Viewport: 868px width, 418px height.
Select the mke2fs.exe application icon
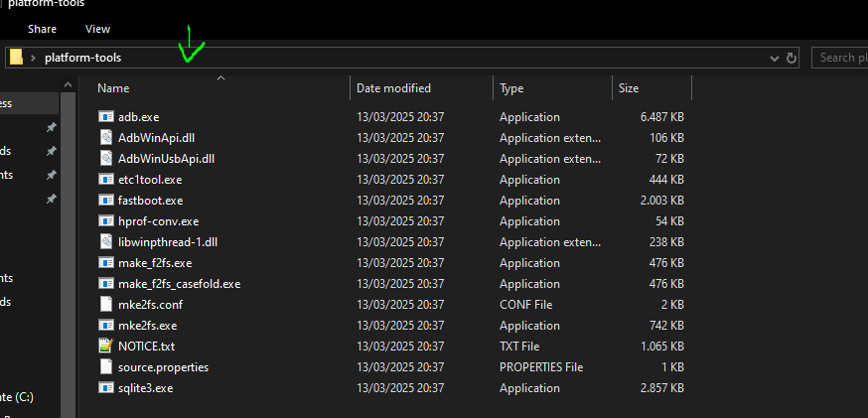pyautogui.click(x=105, y=325)
